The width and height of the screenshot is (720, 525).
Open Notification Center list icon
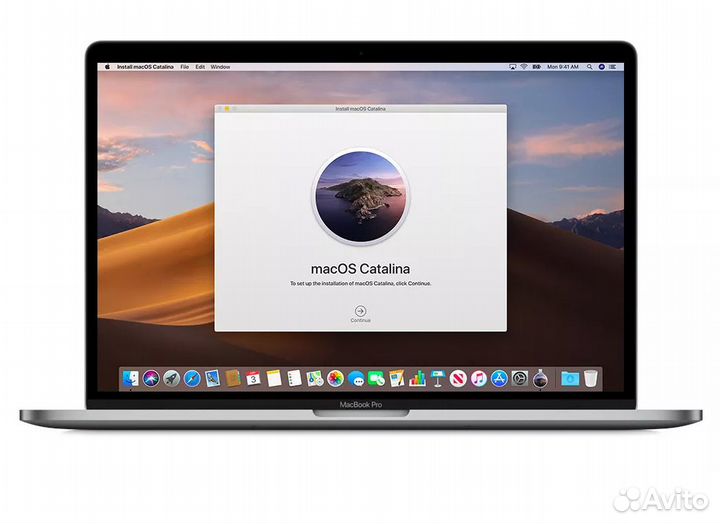613,67
